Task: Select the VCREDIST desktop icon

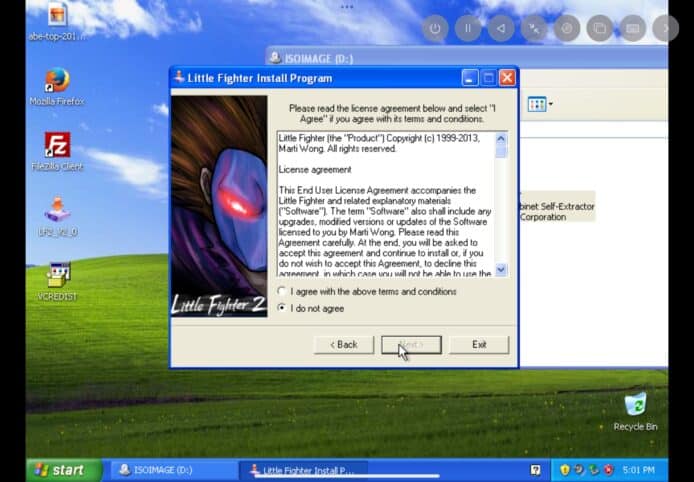Action: [57, 277]
